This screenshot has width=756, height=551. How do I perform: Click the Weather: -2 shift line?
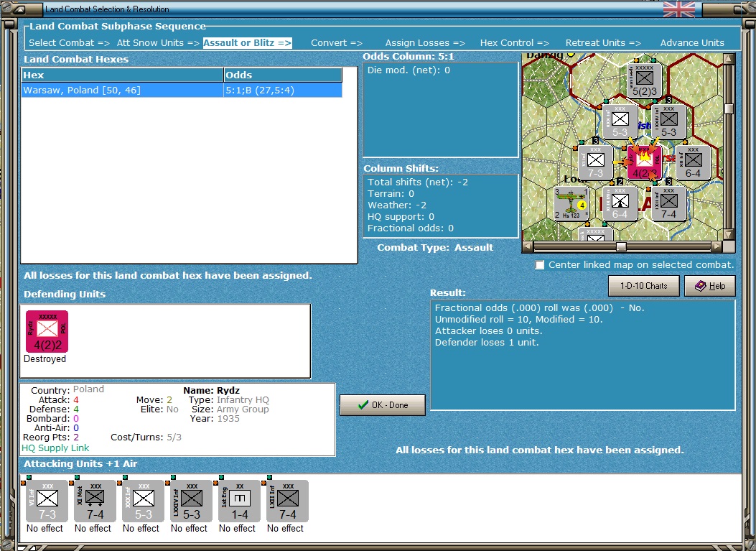pos(396,205)
